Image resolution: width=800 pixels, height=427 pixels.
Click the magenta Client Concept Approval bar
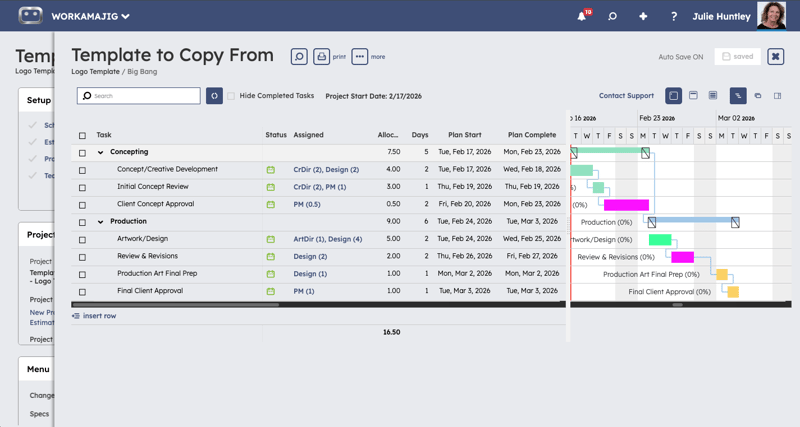point(626,205)
